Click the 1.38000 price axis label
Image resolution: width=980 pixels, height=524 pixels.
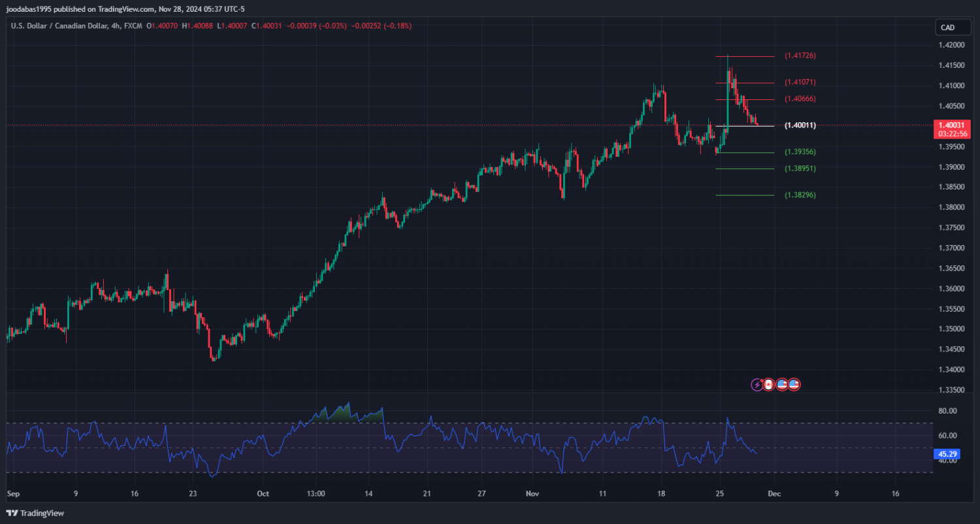click(x=952, y=208)
